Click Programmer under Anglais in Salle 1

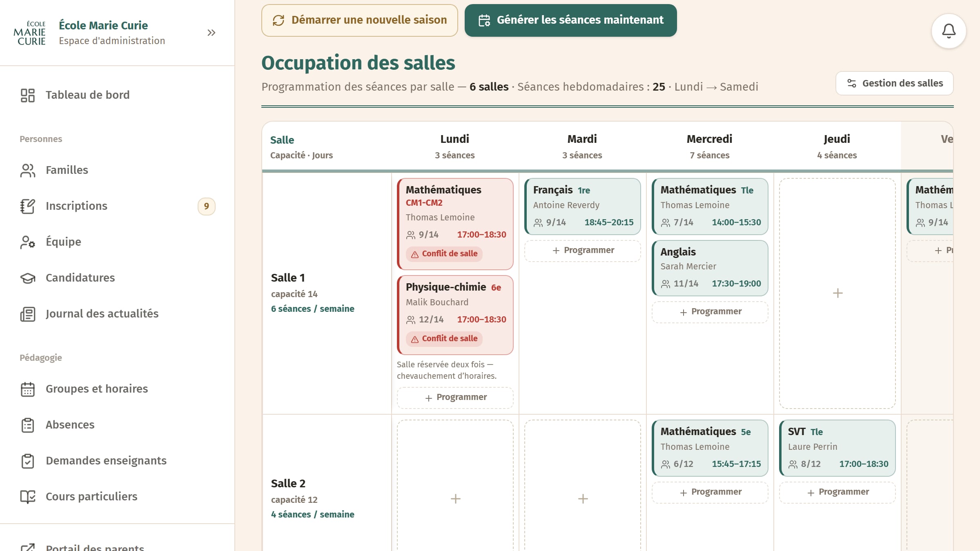(710, 312)
